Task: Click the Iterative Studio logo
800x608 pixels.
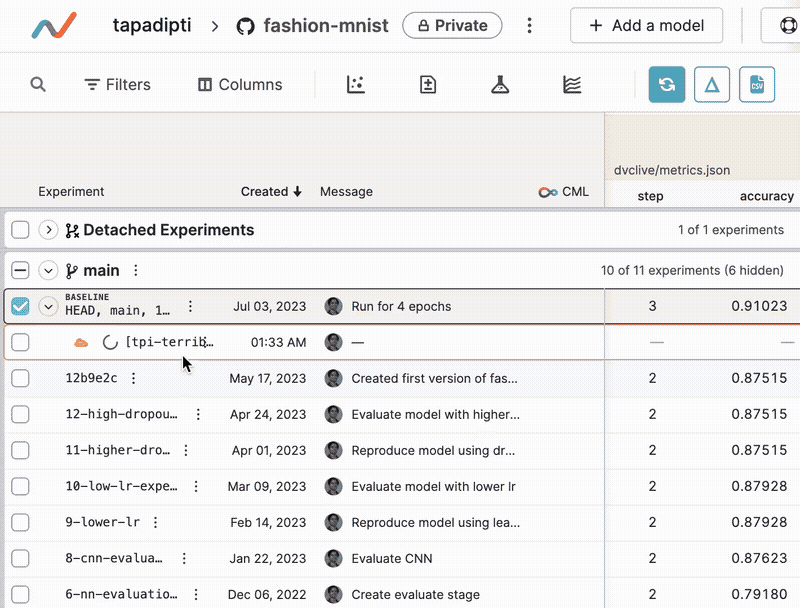Action: point(54,26)
